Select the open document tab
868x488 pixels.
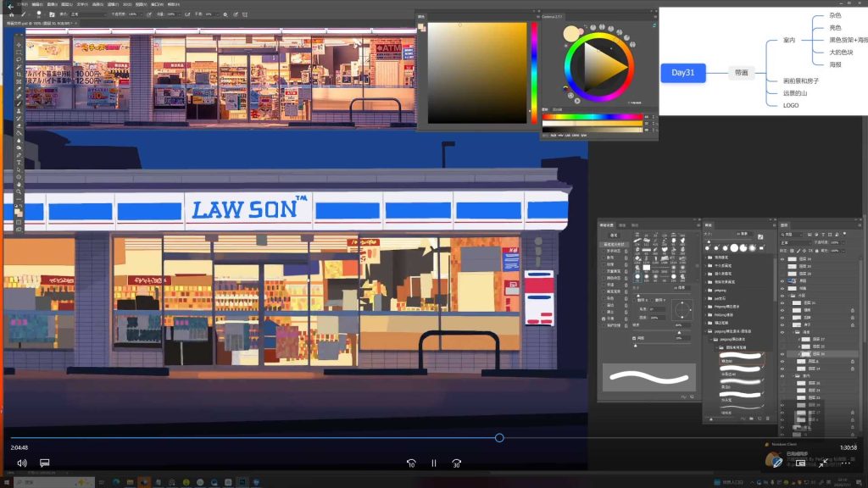click(42, 23)
